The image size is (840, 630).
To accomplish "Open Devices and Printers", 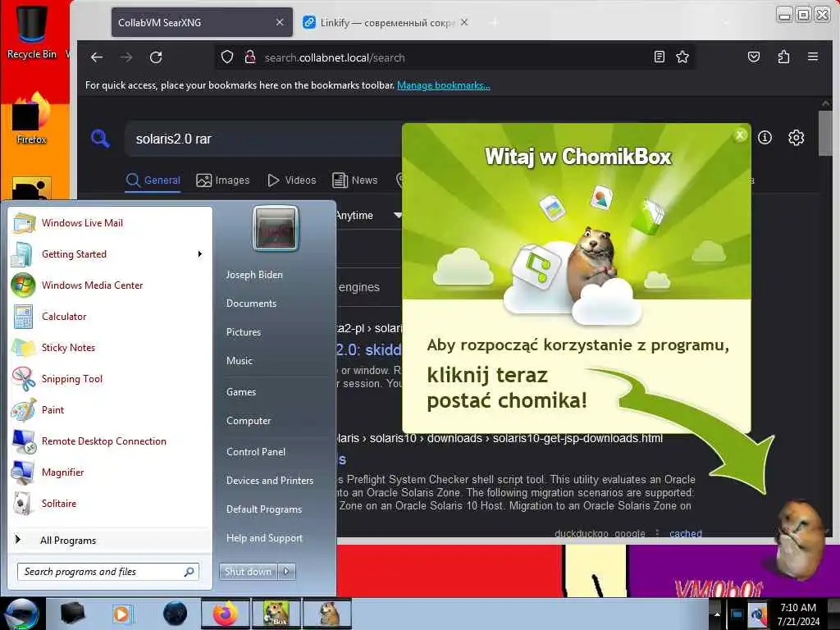I will [269, 481].
